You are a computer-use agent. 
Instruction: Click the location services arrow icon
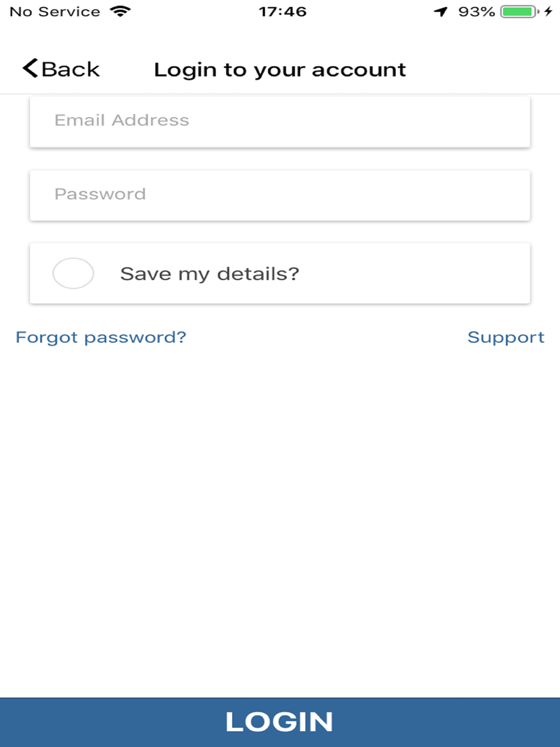click(x=441, y=11)
